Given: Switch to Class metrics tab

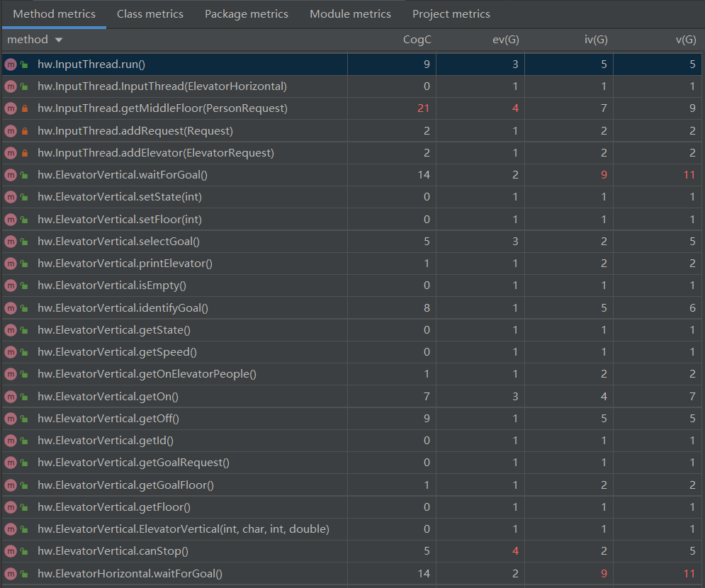Looking at the screenshot, I should (x=150, y=14).
